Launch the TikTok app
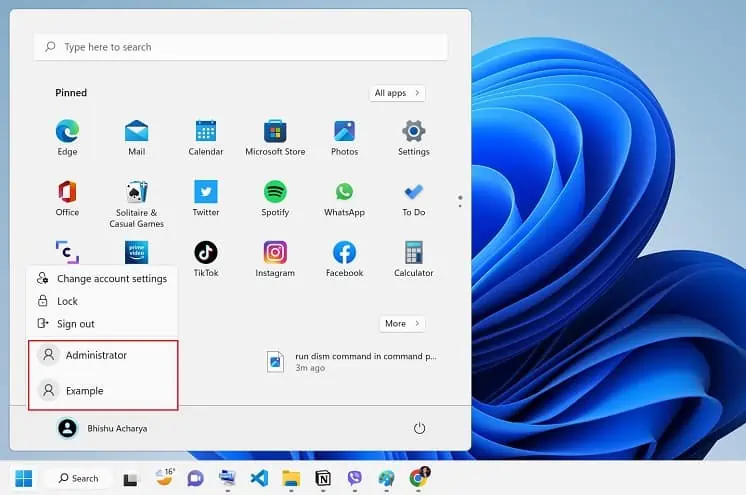The image size is (746, 495). 206,259
